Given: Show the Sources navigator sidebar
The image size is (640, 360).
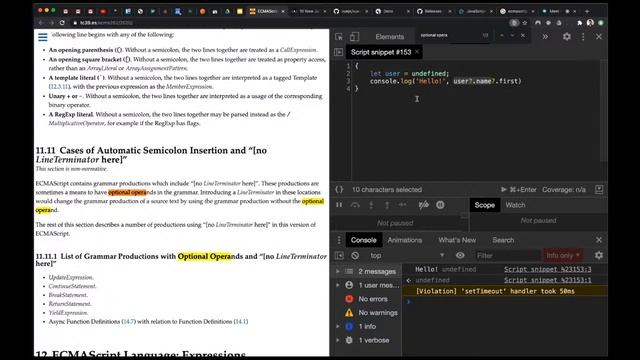Looking at the screenshot, I should coord(338,52).
